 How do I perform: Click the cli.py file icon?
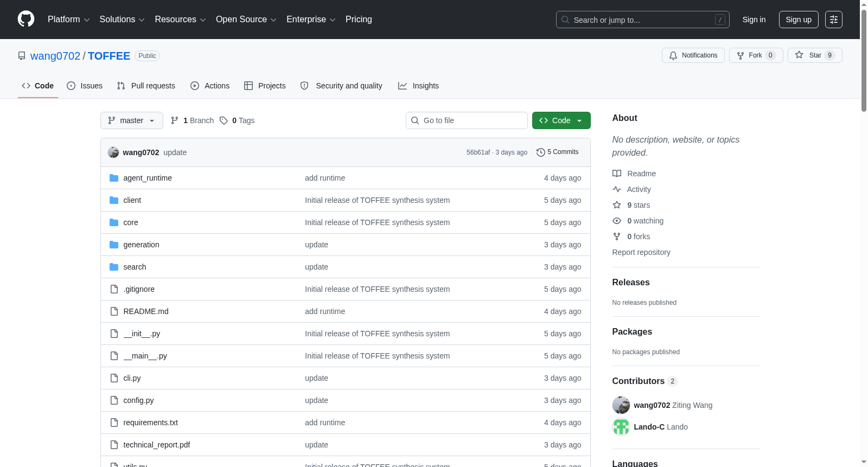[x=114, y=378]
